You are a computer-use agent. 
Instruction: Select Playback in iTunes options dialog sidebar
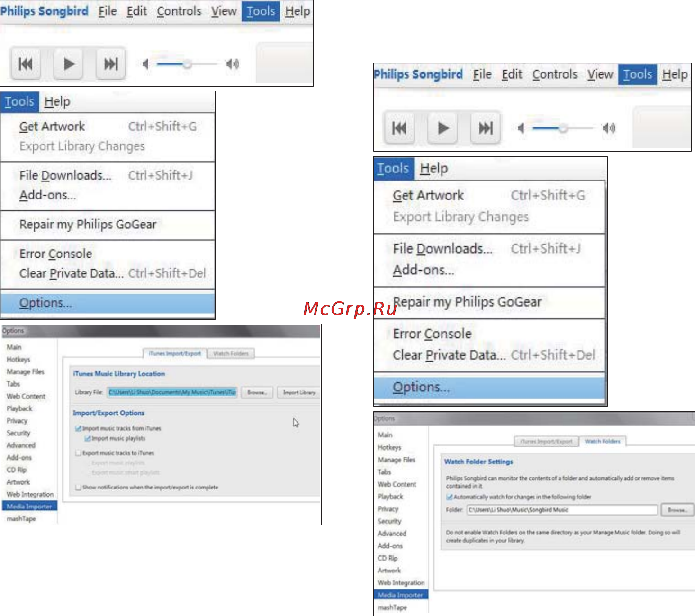click(19, 408)
